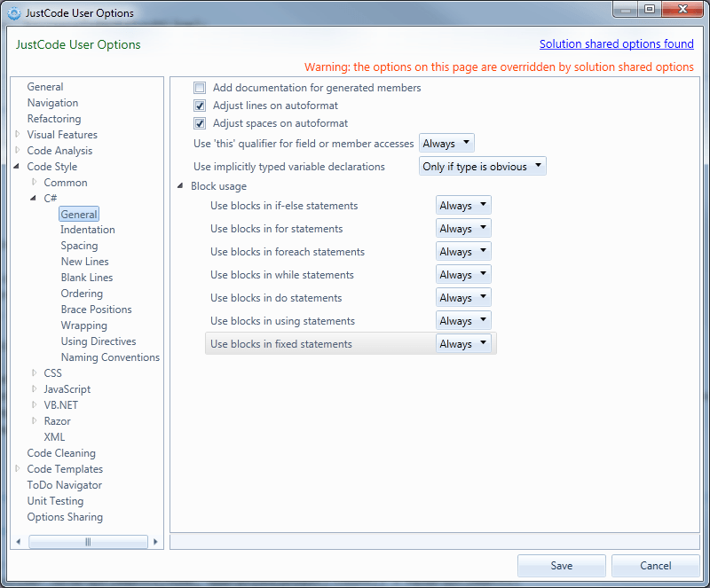
Task: Open dropdown for fixed statements blocks
Action: tap(463, 343)
